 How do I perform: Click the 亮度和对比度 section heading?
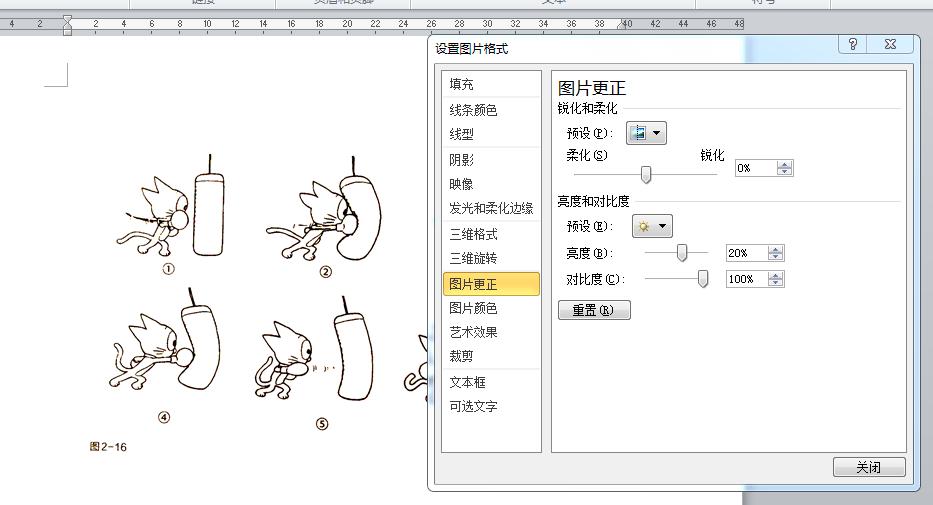click(x=593, y=201)
